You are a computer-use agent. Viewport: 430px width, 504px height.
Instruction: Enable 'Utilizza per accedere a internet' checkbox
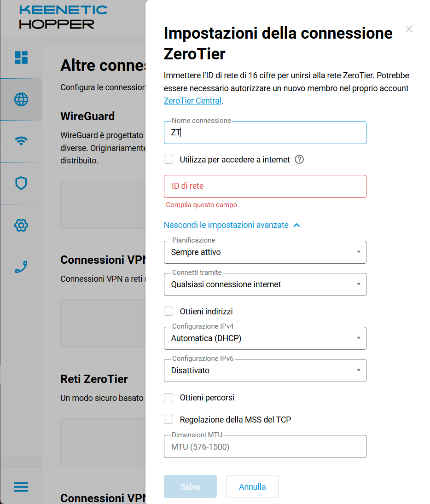[169, 160]
